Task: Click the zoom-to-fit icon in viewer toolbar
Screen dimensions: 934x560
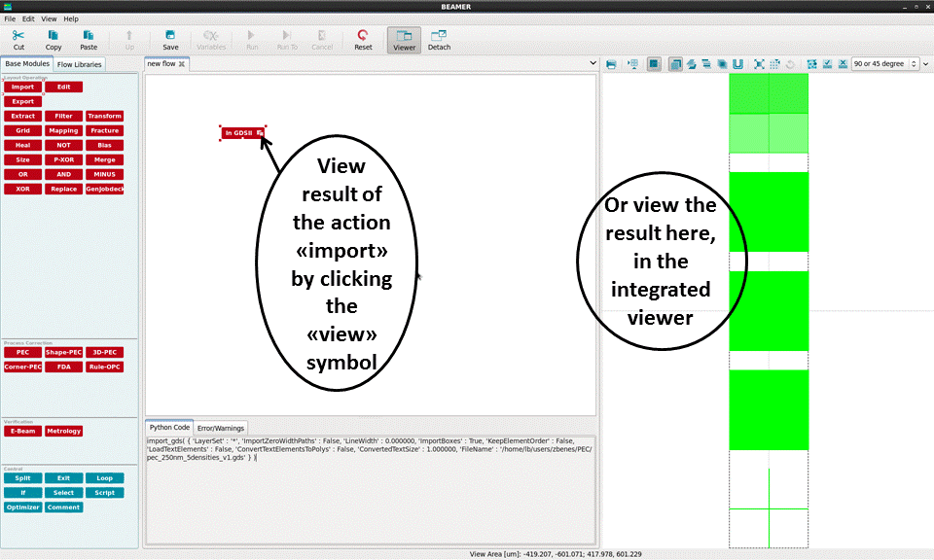Action: [x=758, y=64]
